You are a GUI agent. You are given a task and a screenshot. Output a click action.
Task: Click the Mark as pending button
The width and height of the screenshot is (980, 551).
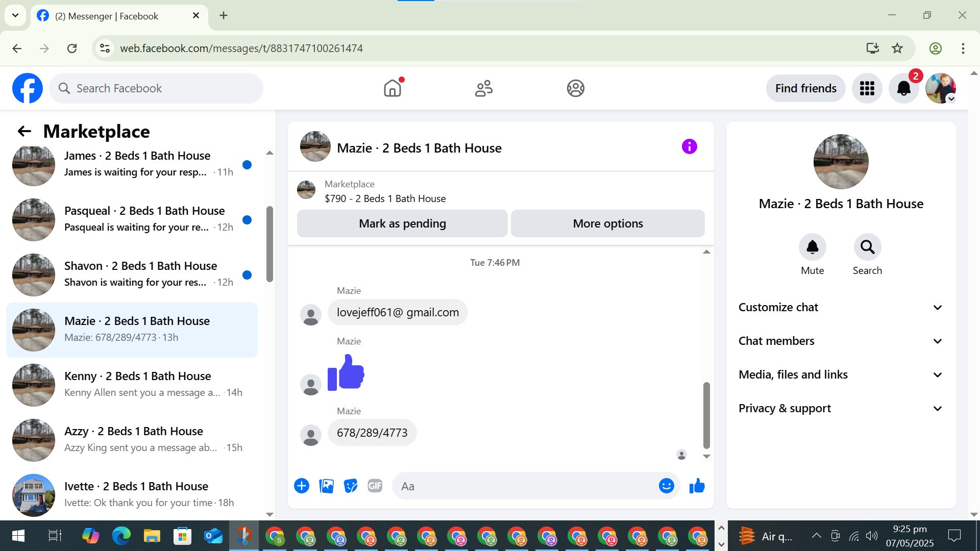(x=402, y=223)
